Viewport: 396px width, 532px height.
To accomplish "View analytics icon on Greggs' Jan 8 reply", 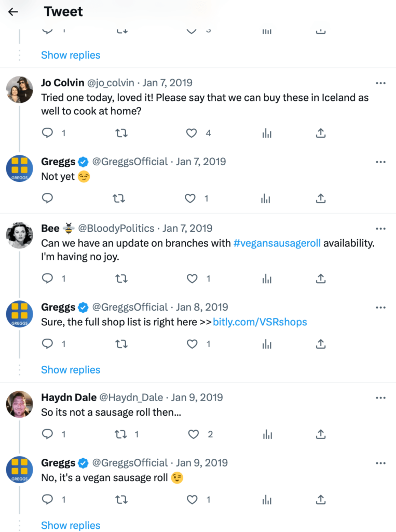I will point(267,344).
